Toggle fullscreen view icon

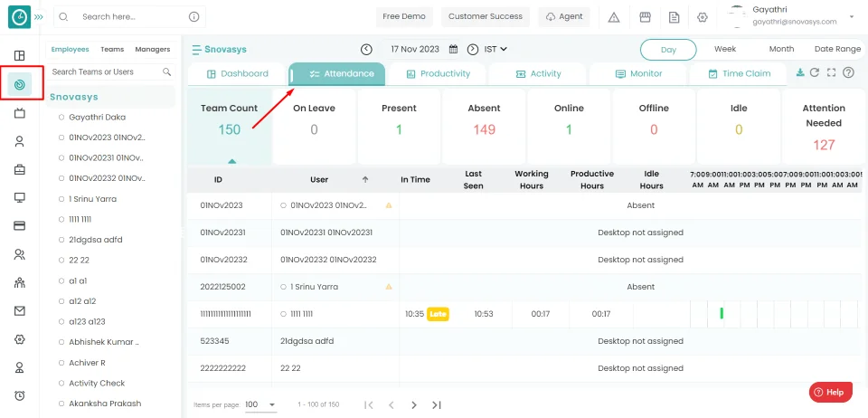tap(831, 73)
